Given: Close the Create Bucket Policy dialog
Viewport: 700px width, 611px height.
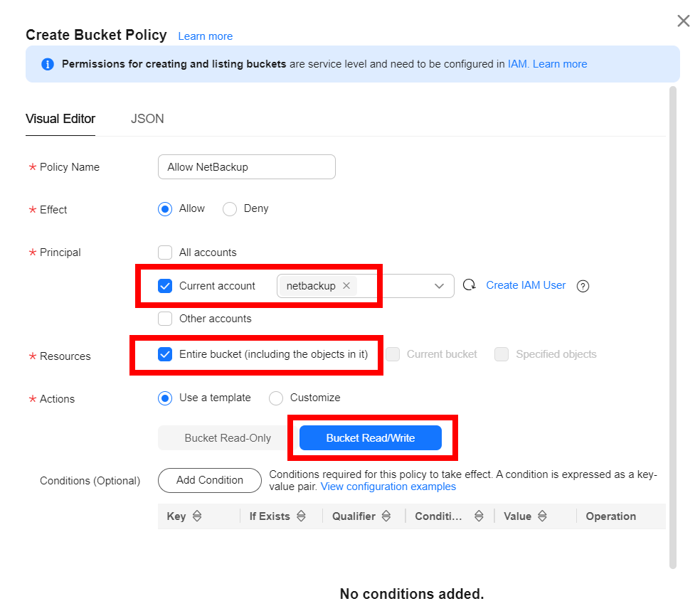Looking at the screenshot, I should [683, 21].
